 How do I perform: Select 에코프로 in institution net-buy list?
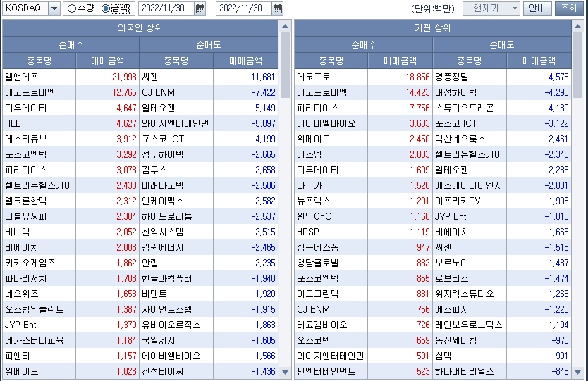(x=314, y=77)
